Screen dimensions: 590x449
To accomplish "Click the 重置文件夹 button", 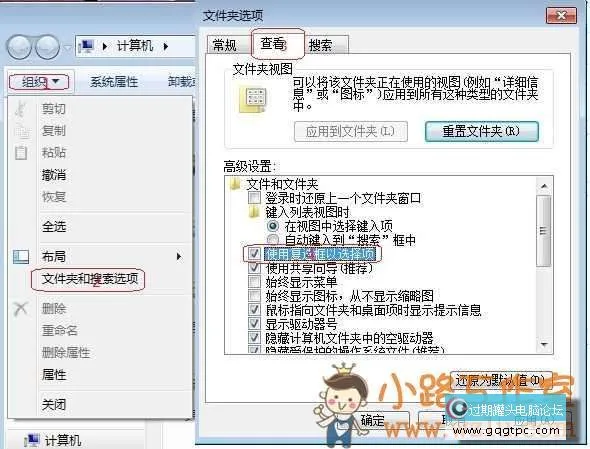I will pyautogui.click(x=481, y=131).
